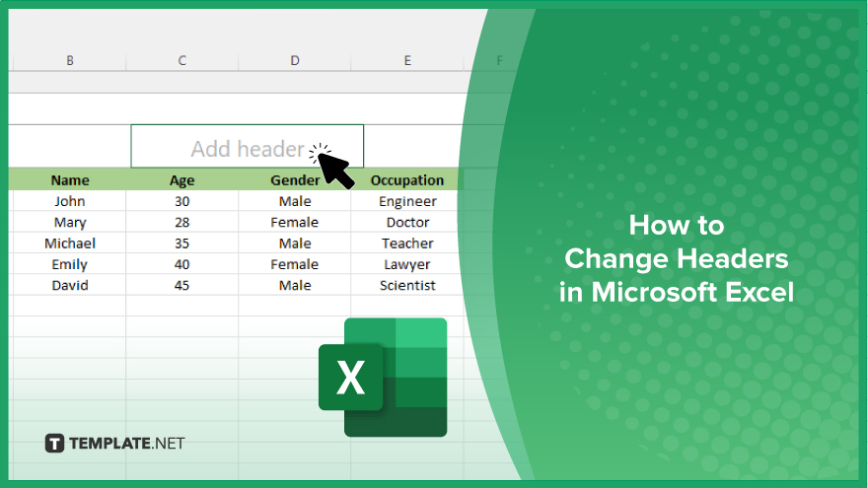Click the cell containing Michael
The image size is (868, 488).
pyautogui.click(x=70, y=243)
